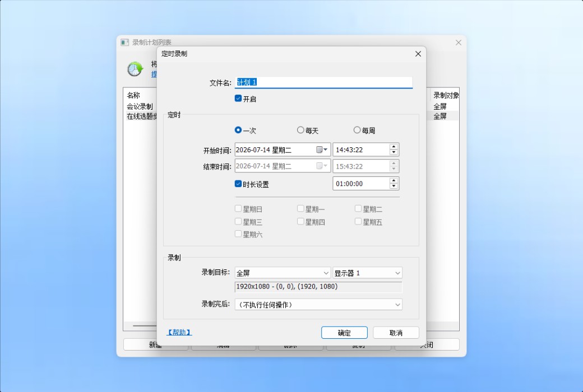Click the 名称 column header
Viewport: 583px width, 392px height.
coord(133,95)
